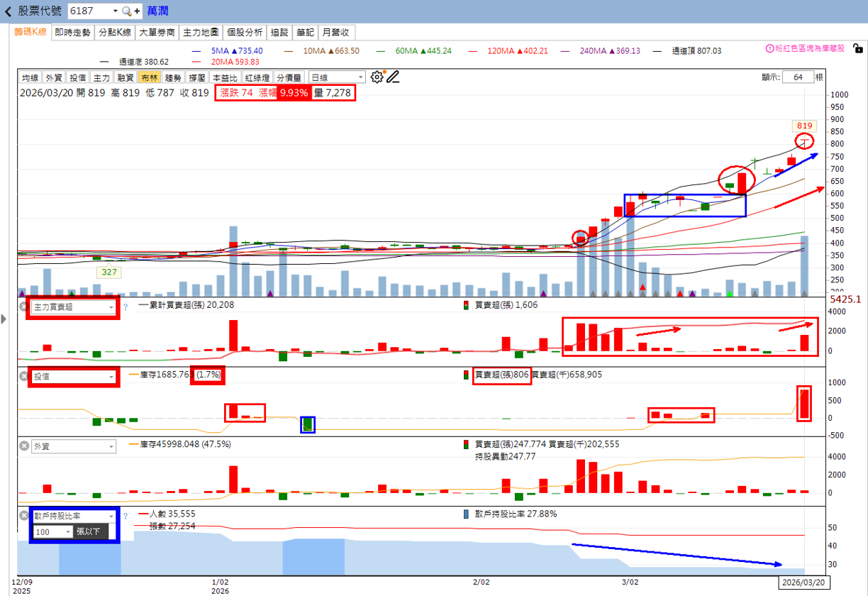Screen dimensions: 868x596
Task: Click the magnifier search icon beside stock code
Action: [x=126, y=11]
